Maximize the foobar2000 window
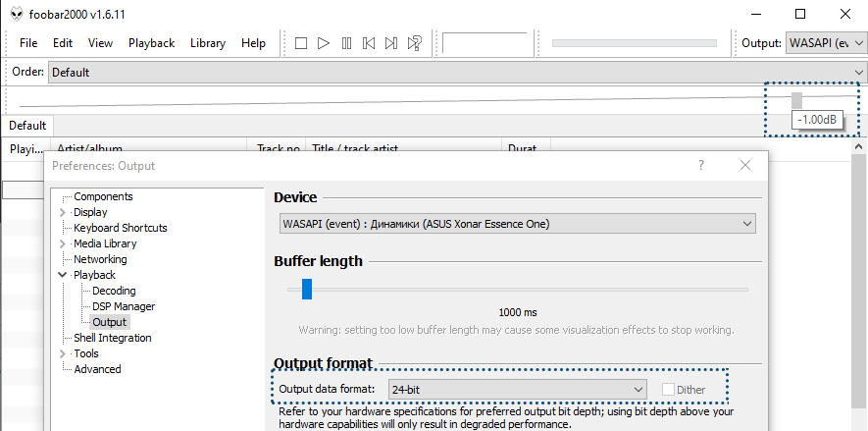Viewport: 868px width, 431px height. [800, 14]
